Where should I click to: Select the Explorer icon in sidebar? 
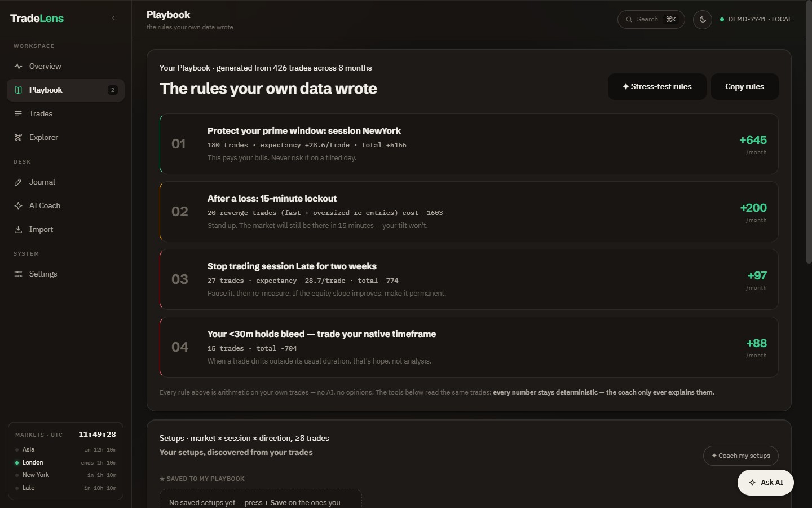18,137
